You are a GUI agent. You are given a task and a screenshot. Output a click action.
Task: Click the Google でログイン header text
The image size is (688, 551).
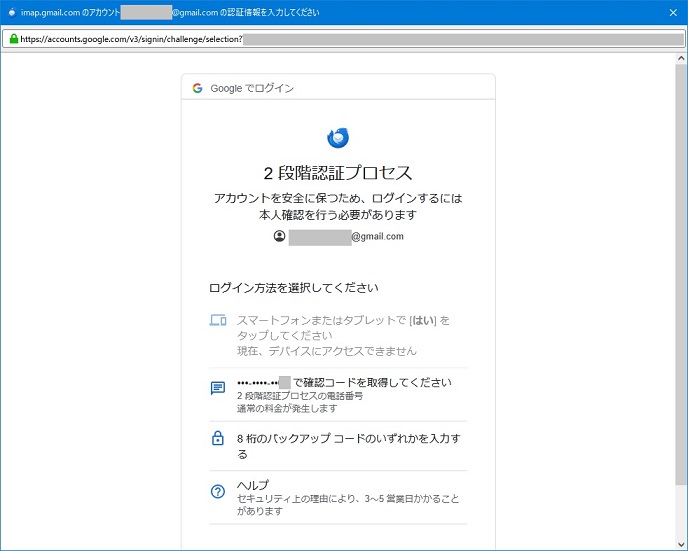(x=251, y=88)
